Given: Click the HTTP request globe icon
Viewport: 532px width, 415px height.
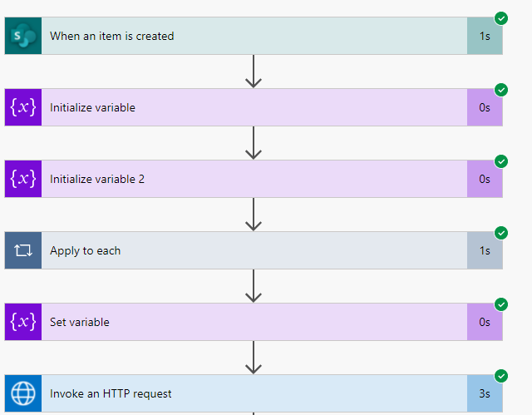Looking at the screenshot, I should click(x=22, y=393).
